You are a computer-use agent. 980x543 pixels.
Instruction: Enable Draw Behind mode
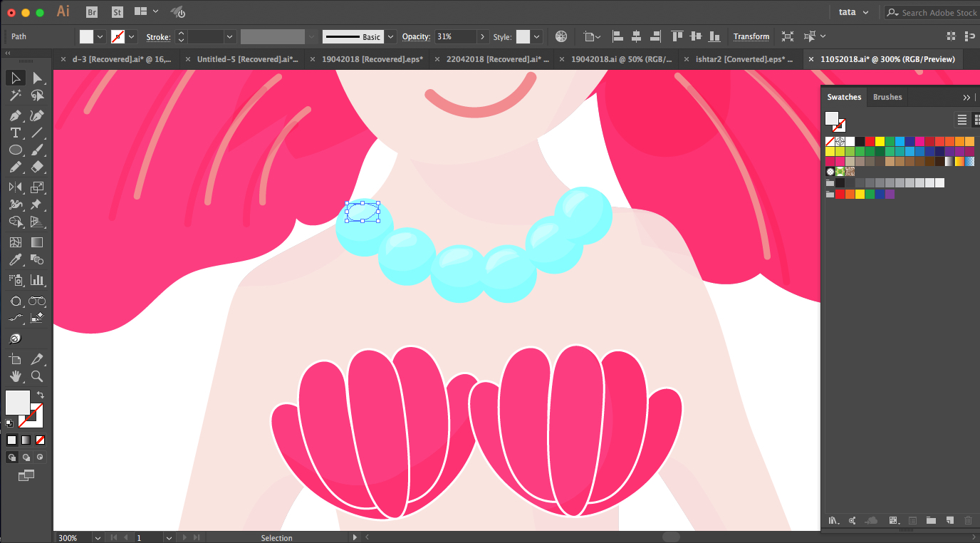[26, 457]
